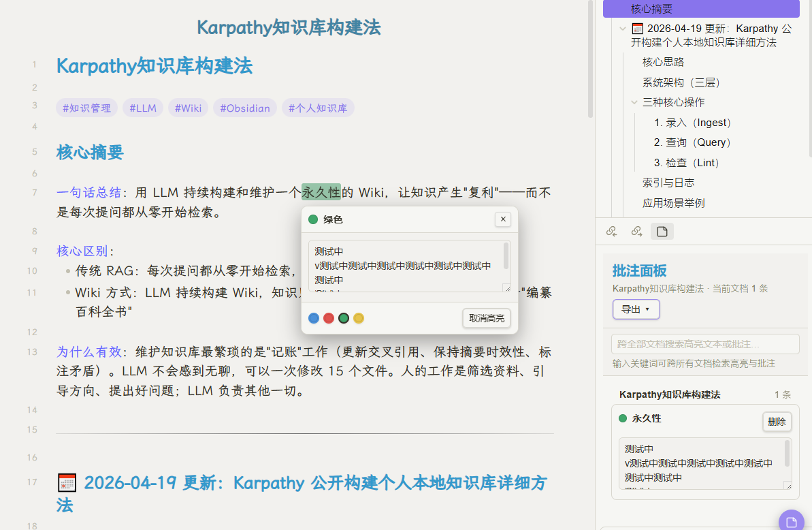Image resolution: width=812 pixels, height=530 pixels.
Task: Close the green highlight popup
Action: tap(503, 219)
